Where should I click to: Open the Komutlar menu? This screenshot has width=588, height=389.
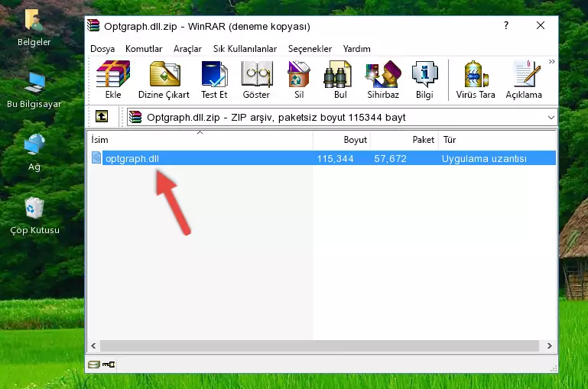point(144,49)
